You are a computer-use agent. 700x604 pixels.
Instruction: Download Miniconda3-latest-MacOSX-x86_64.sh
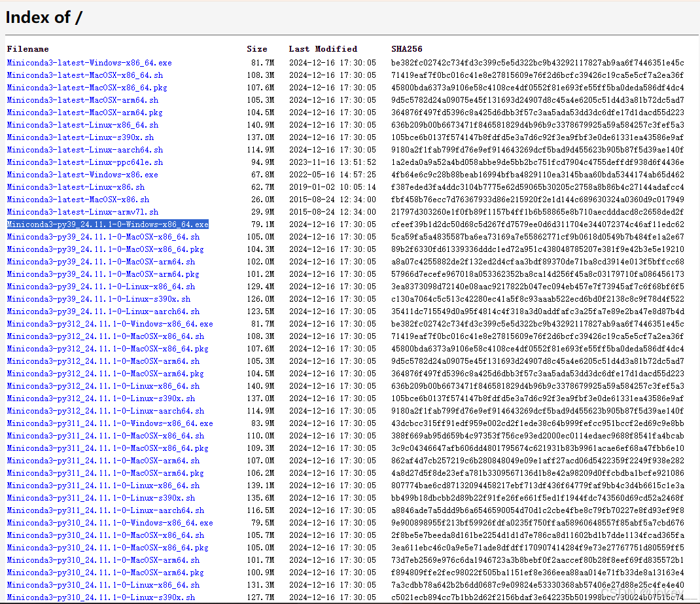(85, 75)
